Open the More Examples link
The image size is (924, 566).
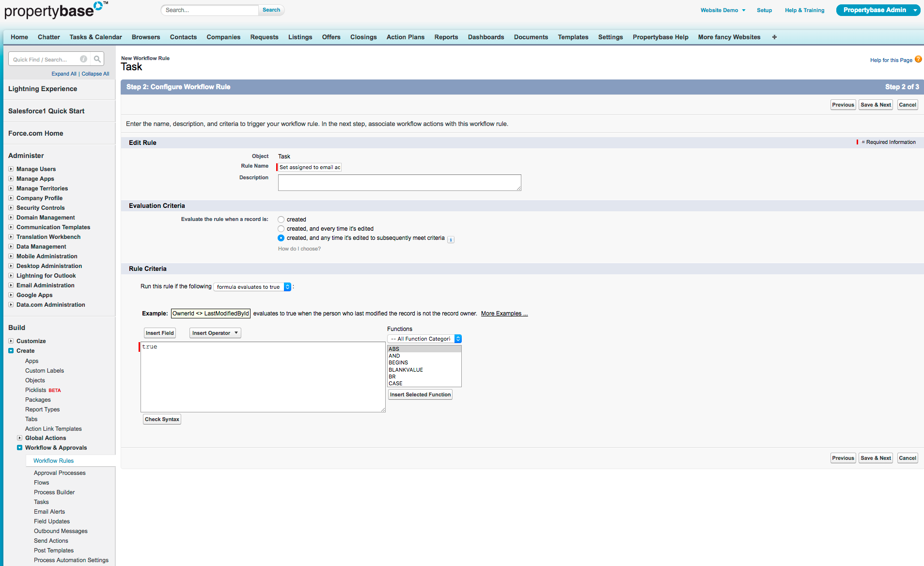pyautogui.click(x=504, y=314)
